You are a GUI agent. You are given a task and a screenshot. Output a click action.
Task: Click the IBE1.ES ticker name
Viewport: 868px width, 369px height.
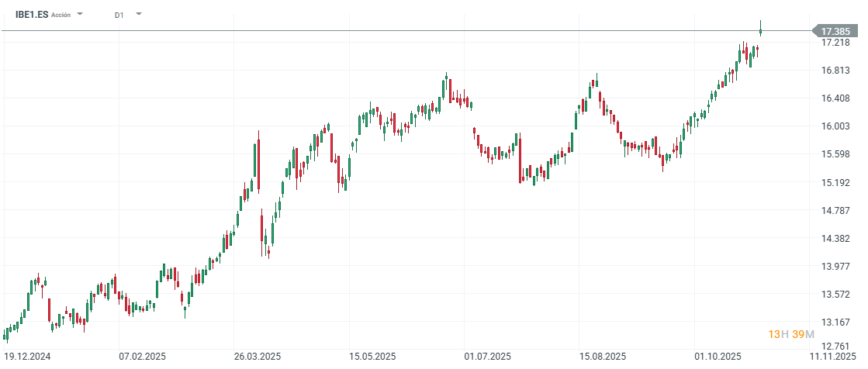(31, 14)
